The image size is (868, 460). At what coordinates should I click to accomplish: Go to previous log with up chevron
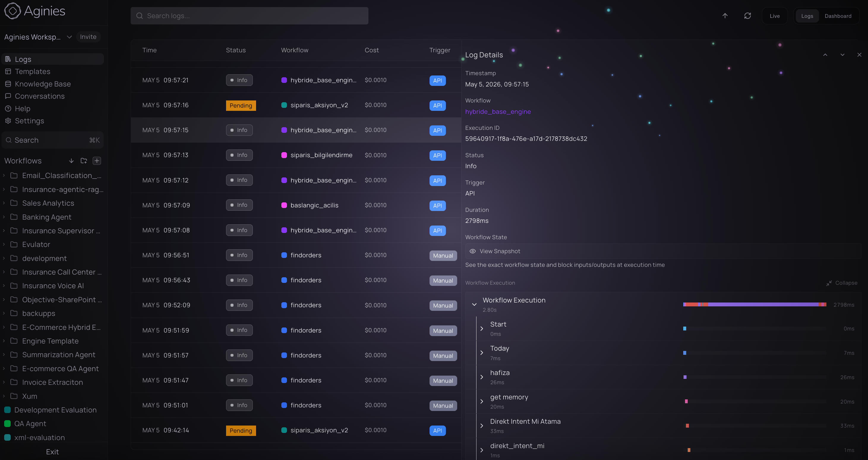tap(825, 55)
